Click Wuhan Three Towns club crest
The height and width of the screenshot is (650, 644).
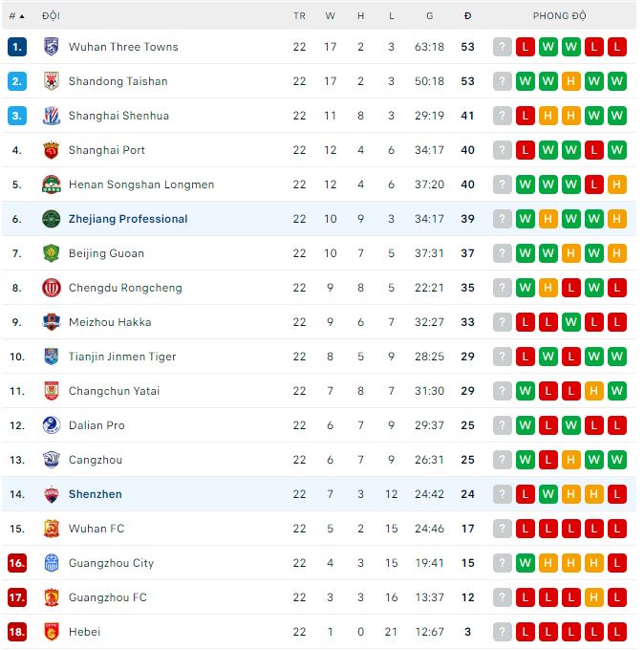tap(52, 47)
